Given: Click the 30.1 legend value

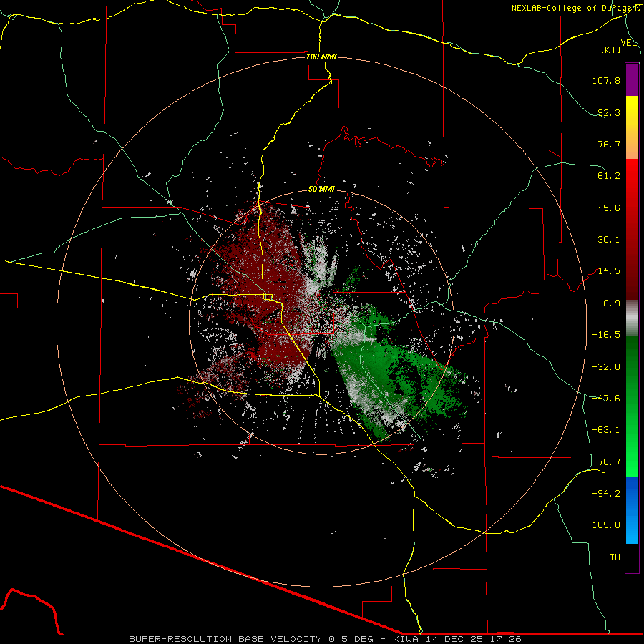Looking at the screenshot, I should [x=609, y=240].
